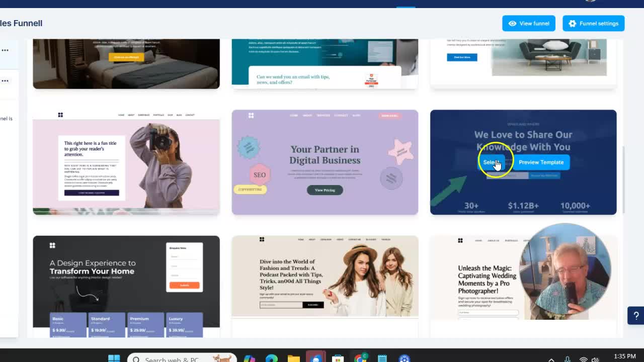Pick the pink photographer template thumbnail
This screenshot has width=644, height=362.
coord(126,162)
